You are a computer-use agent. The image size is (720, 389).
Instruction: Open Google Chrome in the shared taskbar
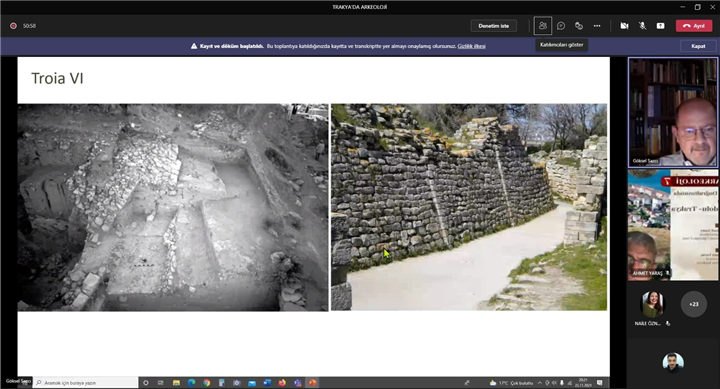pyautogui.click(x=206, y=383)
